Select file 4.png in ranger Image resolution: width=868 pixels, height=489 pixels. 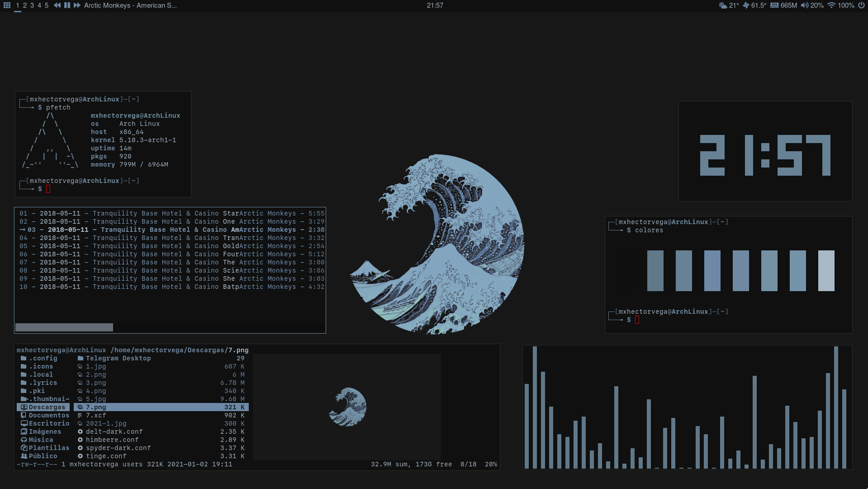click(161, 391)
